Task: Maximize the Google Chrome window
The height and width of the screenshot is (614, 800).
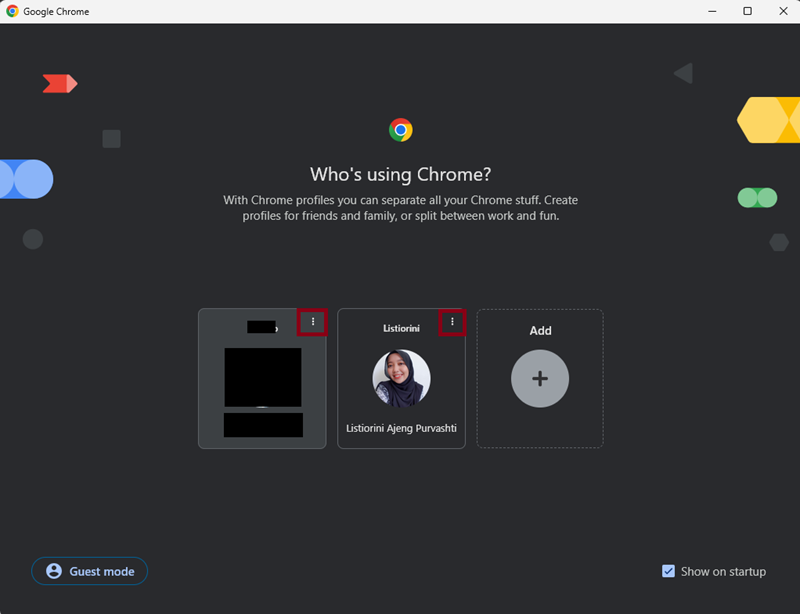Action: [x=747, y=11]
